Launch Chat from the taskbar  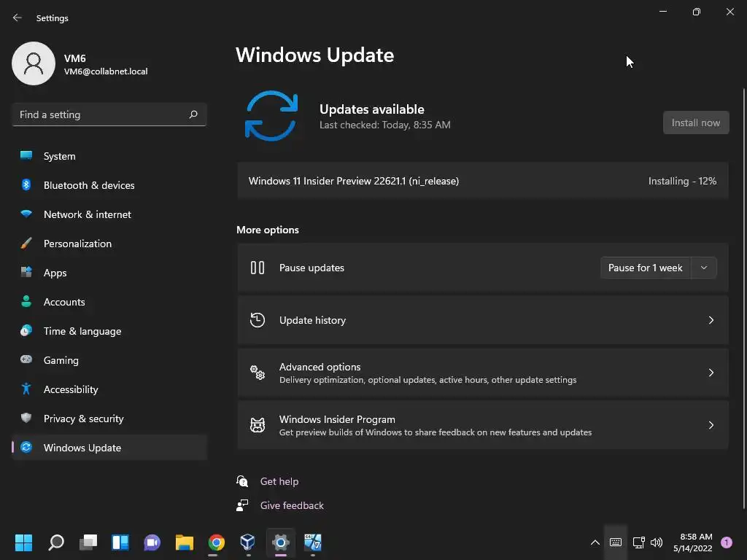pyautogui.click(x=152, y=542)
